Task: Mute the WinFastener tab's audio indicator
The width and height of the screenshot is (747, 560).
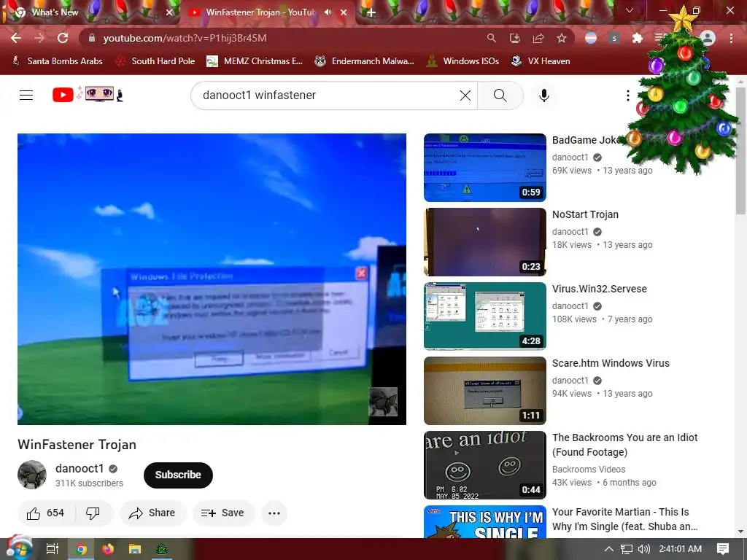Action: 328,12
